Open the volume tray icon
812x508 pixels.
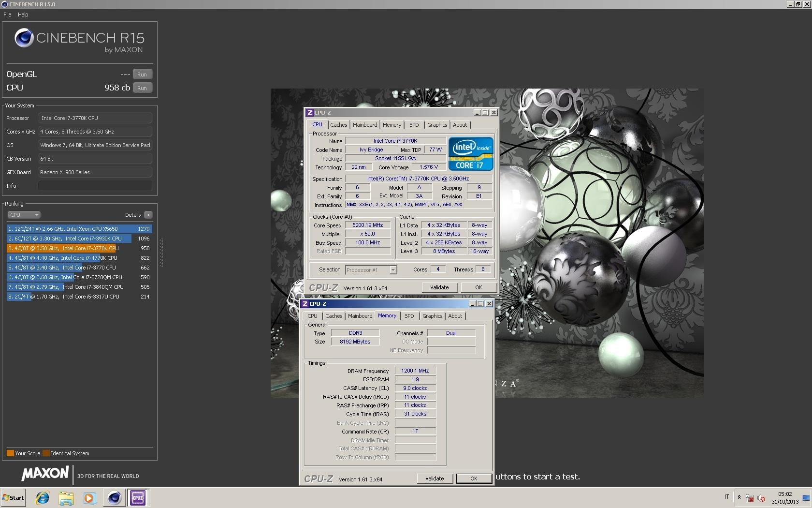(761, 498)
